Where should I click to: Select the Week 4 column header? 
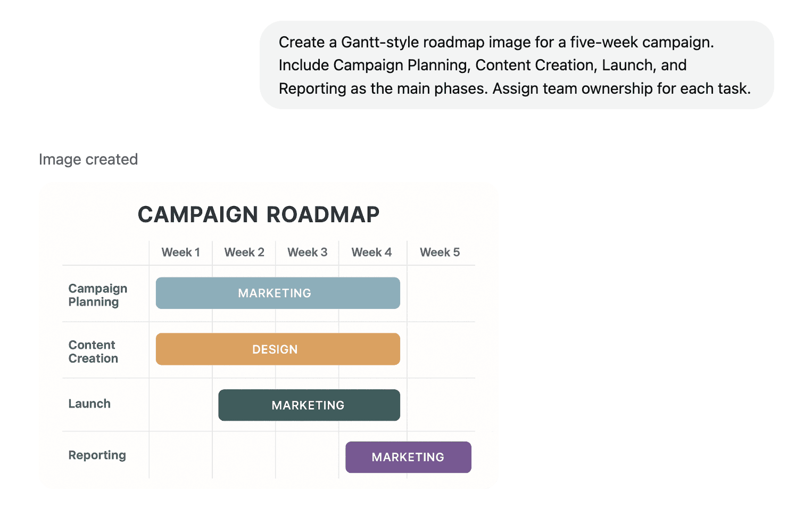click(371, 252)
